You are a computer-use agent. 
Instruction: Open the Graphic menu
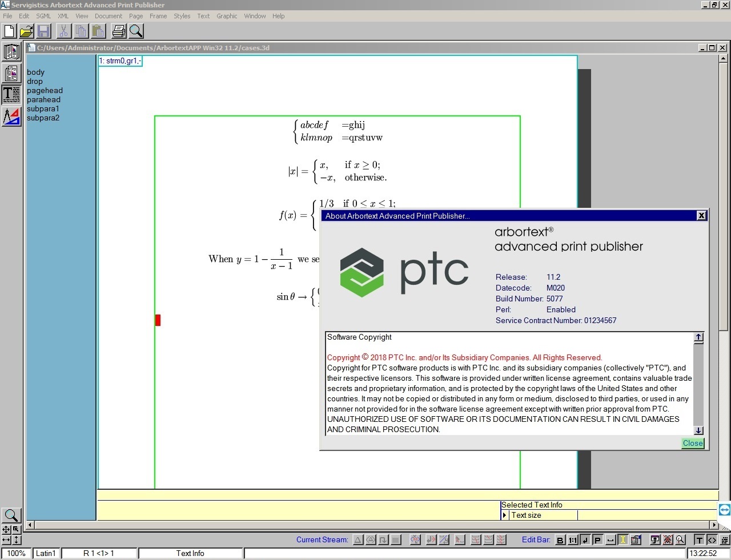point(227,16)
